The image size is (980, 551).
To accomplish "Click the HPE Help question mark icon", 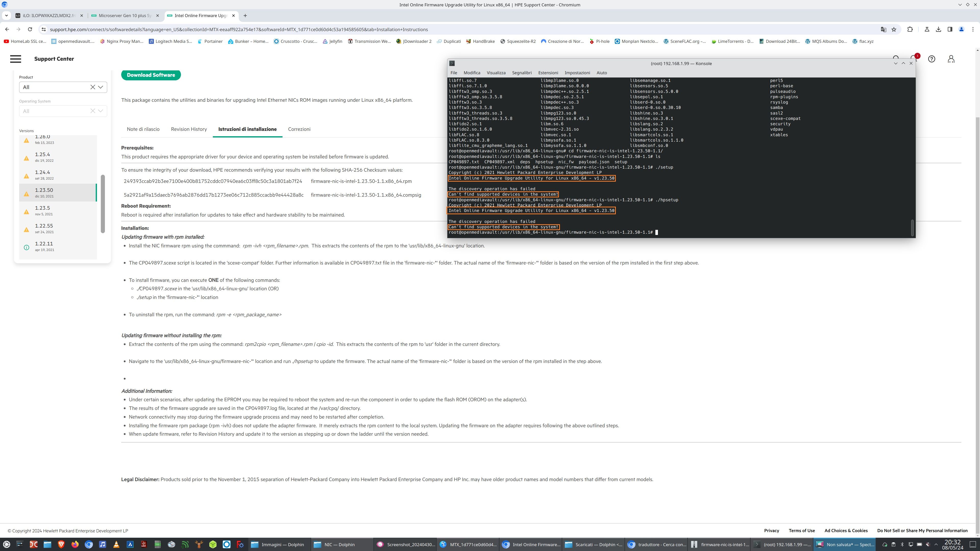I will [x=932, y=59].
